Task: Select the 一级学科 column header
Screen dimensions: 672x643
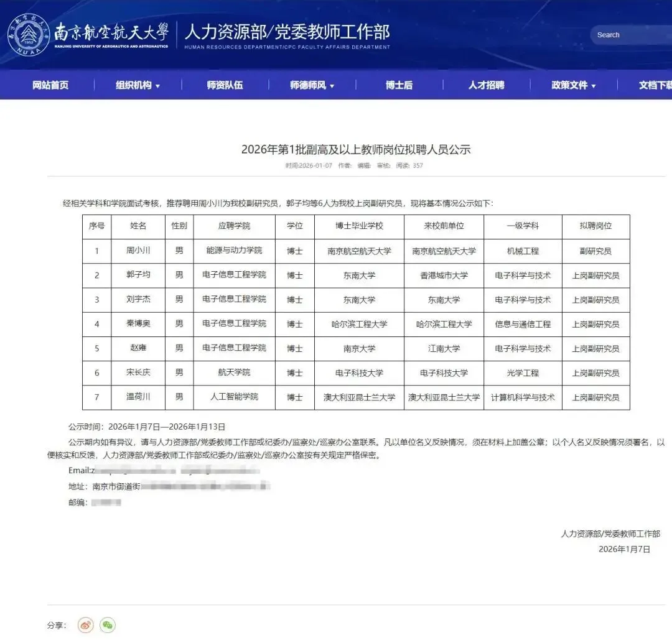Action: [523, 226]
